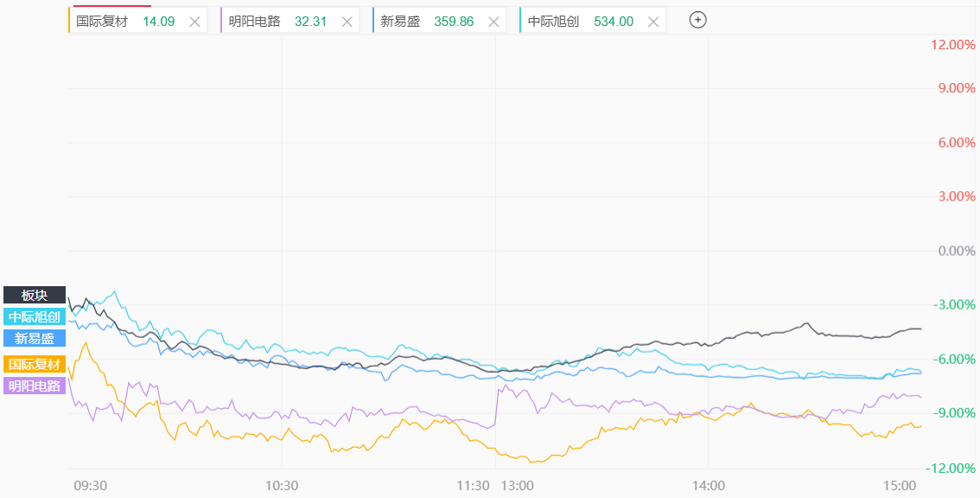Select the 明阳电路 stock tab
This screenshot has height=498, width=980.
[255, 22]
